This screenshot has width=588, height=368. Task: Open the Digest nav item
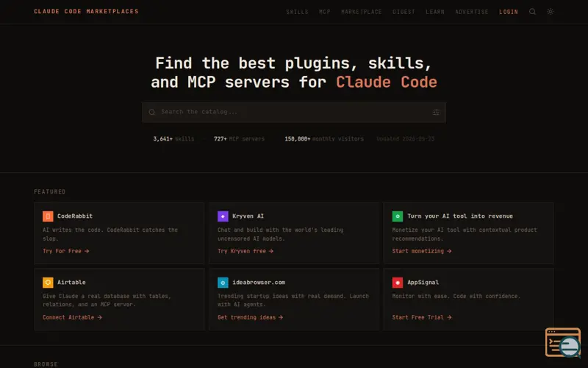point(404,12)
